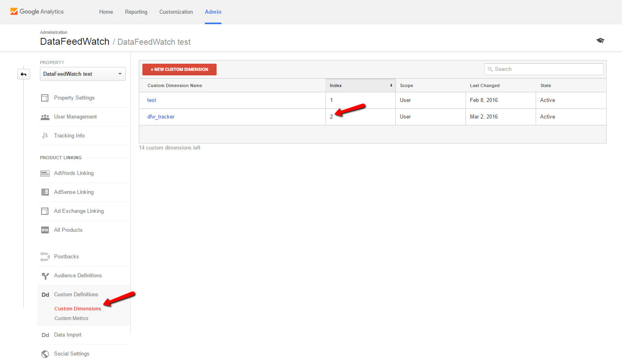The width and height of the screenshot is (622, 364).
Task: Click the Dd icon next to Custom Definitions
Action: coord(45,295)
